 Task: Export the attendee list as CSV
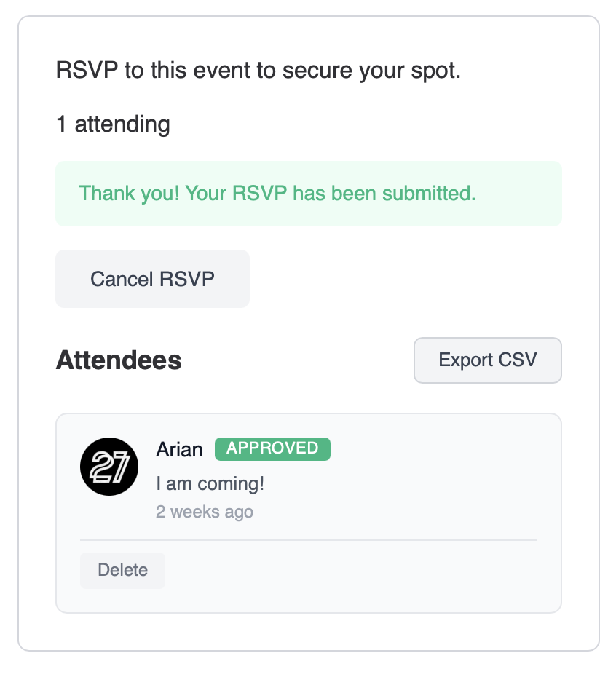coord(487,360)
